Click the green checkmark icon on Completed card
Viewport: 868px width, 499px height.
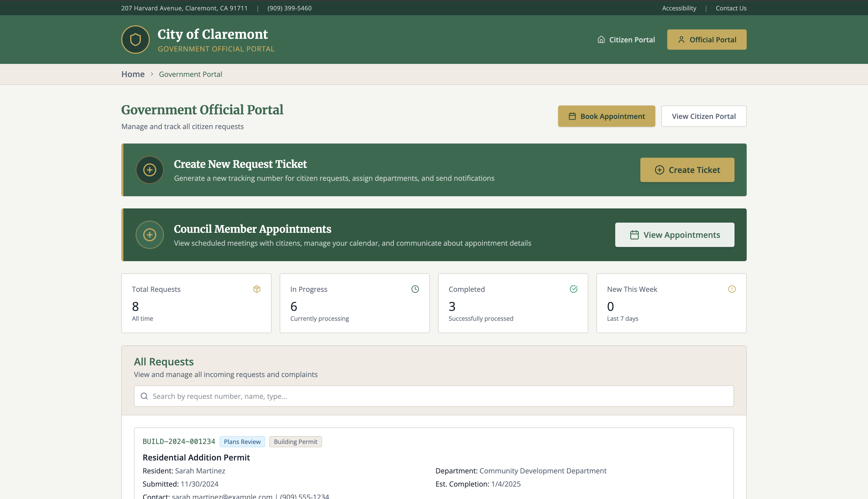(574, 289)
